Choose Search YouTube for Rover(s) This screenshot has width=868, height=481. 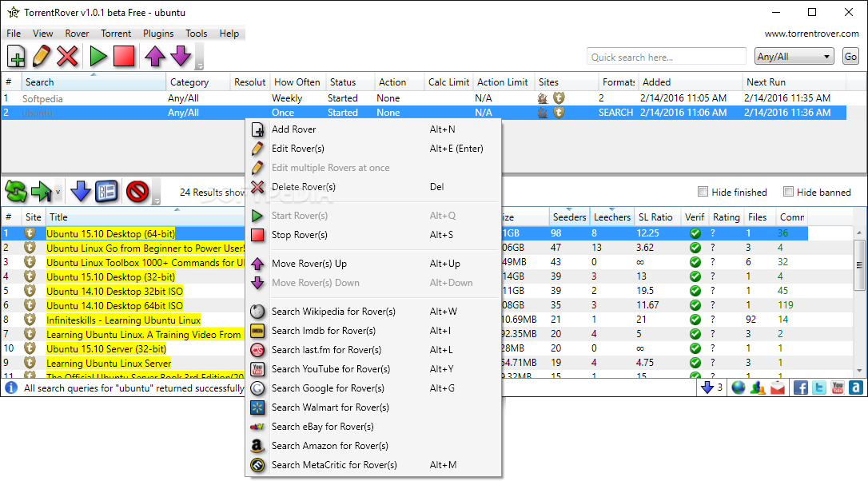tap(372, 368)
